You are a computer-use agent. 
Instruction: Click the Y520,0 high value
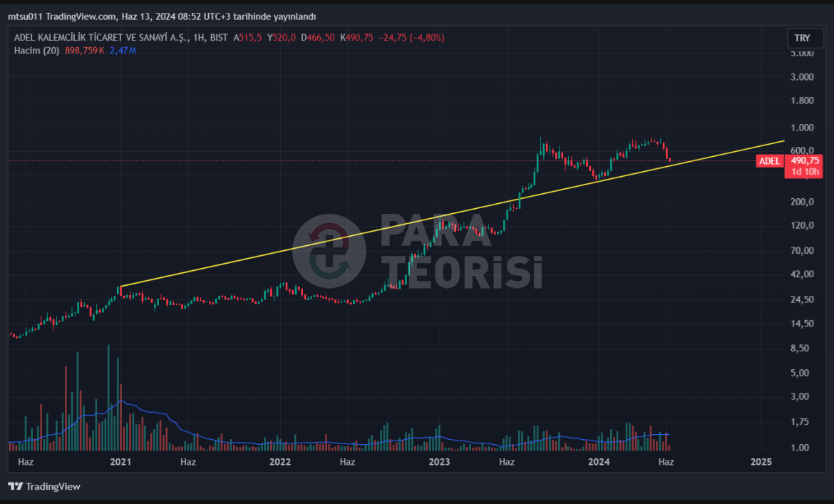pyautogui.click(x=282, y=37)
